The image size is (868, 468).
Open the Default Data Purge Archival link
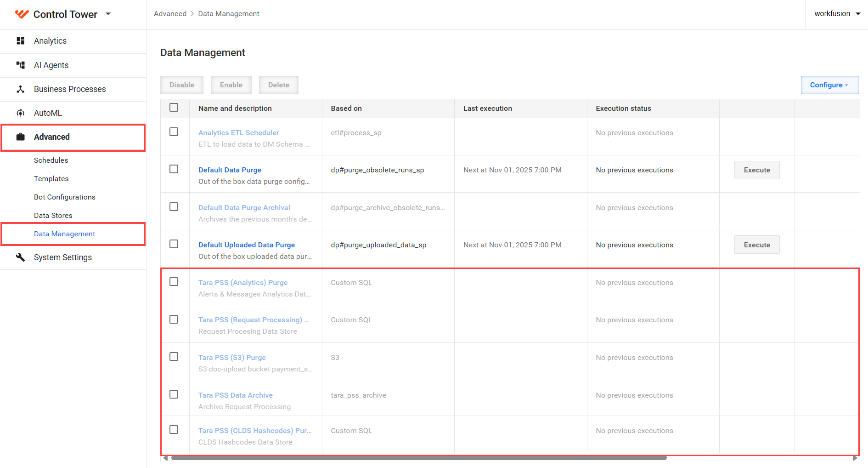click(244, 208)
